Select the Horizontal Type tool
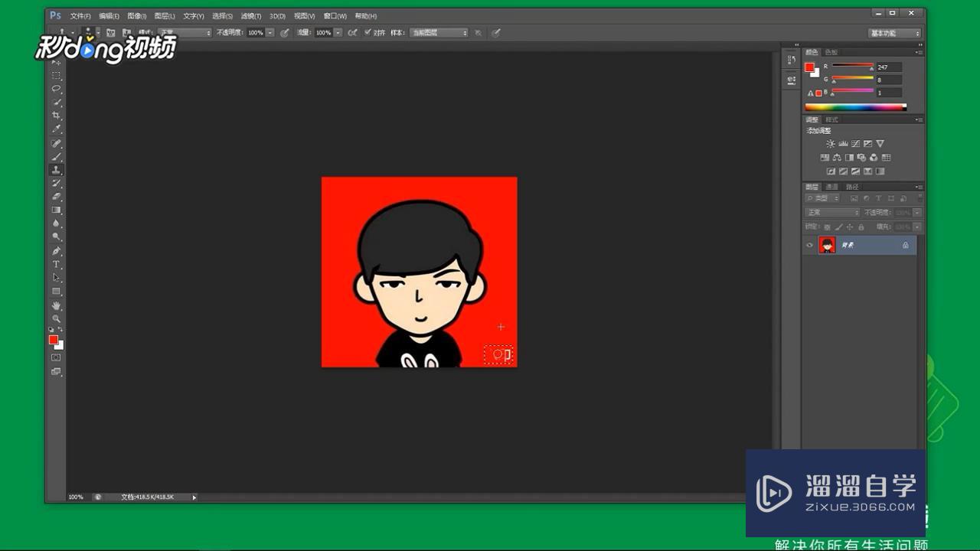 pyautogui.click(x=56, y=264)
